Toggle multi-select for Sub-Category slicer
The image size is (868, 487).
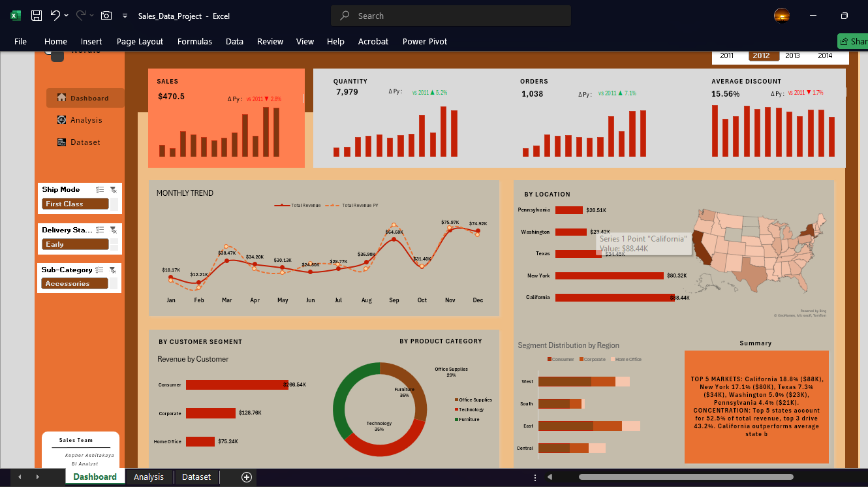[100, 270]
